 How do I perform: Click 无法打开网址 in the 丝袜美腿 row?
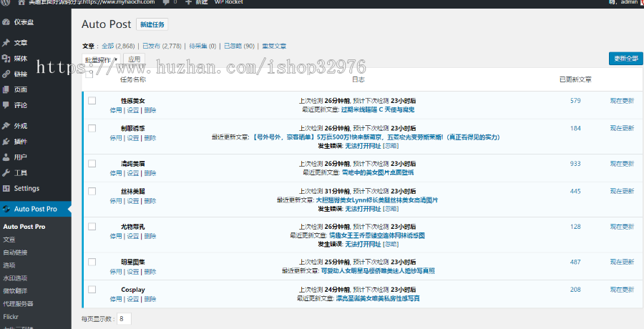(x=363, y=209)
